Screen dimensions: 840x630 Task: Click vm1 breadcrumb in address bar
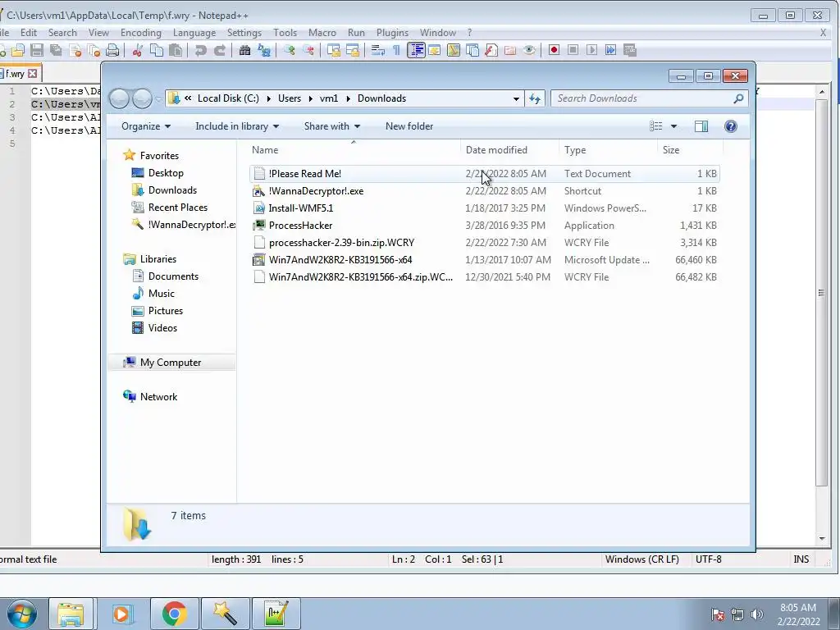329,98
